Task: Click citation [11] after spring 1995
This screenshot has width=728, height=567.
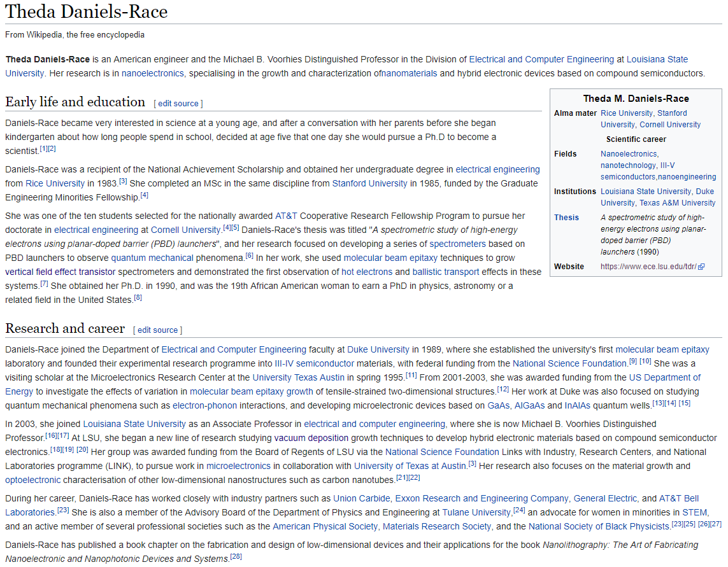Action: [x=411, y=375]
